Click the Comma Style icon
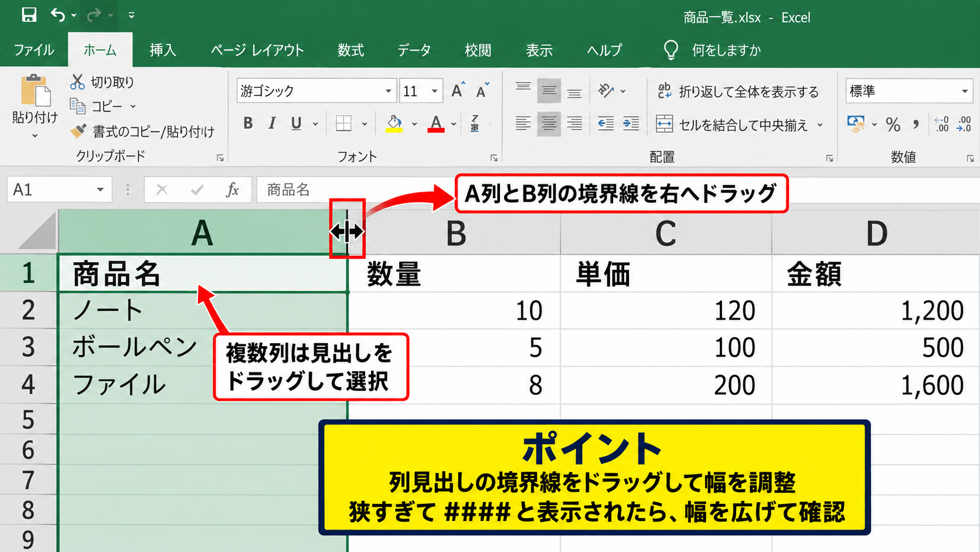This screenshot has width=980, height=552. click(x=916, y=124)
